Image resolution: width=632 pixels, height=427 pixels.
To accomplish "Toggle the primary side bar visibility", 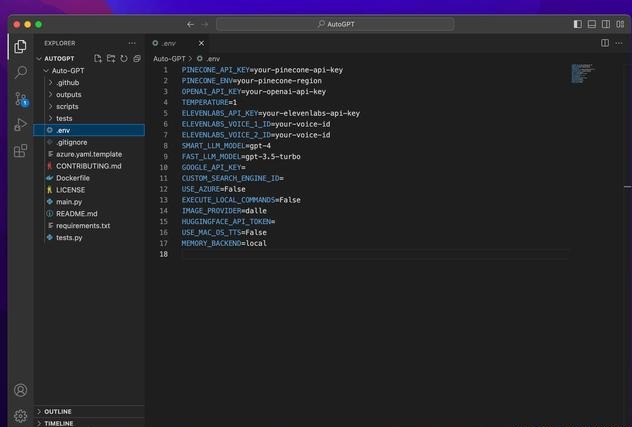I will [x=578, y=24].
